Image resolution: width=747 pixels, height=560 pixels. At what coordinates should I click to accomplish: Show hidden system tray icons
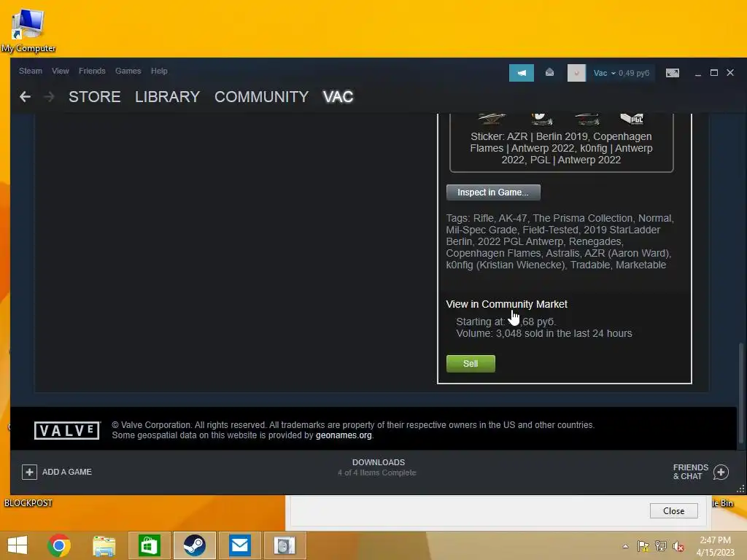pos(625,546)
